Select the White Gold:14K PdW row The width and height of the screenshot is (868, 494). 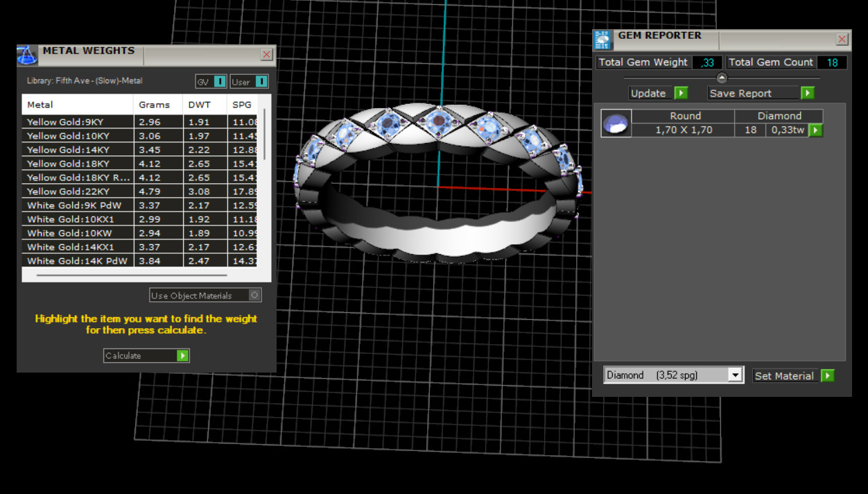tap(139, 261)
